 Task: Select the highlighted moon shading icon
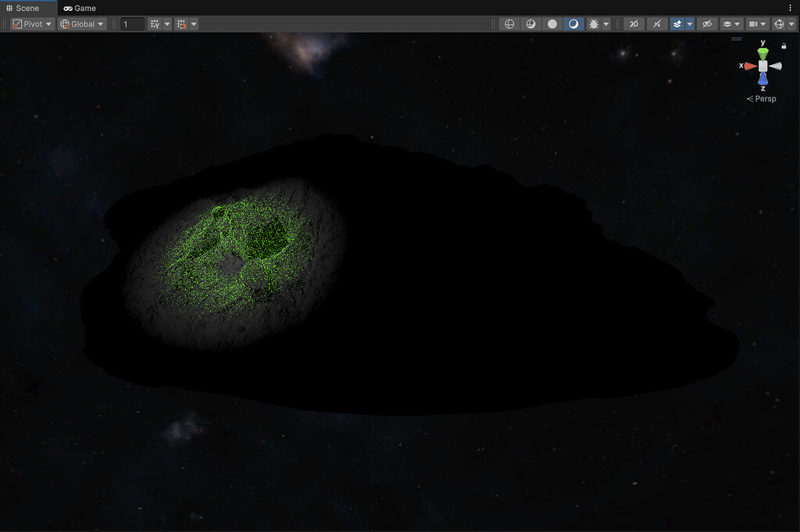(573, 23)
